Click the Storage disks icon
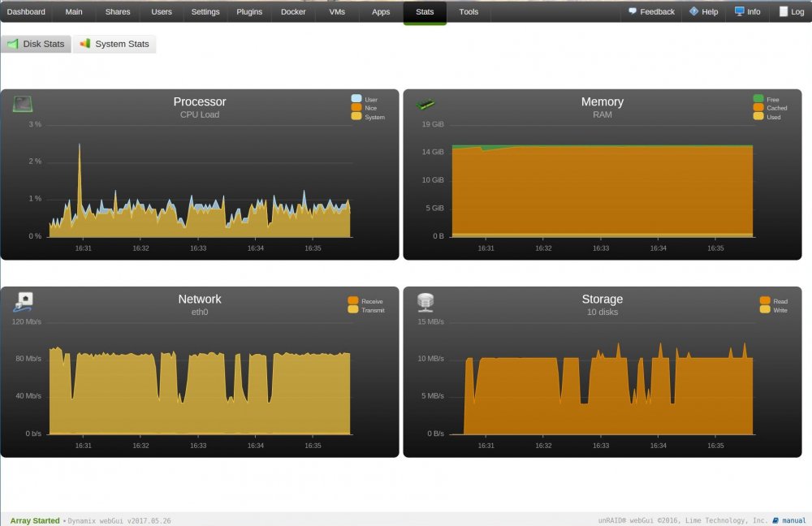Viewport: 812px width, 526px height. point(425,302)
